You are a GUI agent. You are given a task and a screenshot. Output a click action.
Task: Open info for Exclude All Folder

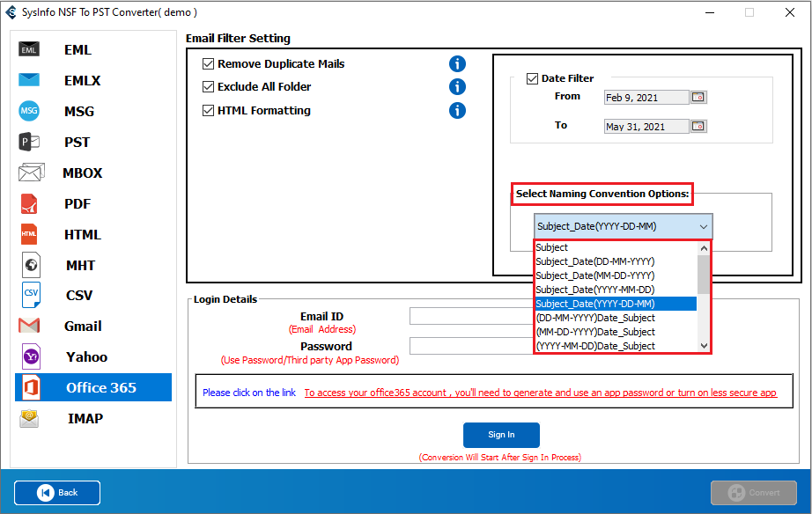point(457,86)
